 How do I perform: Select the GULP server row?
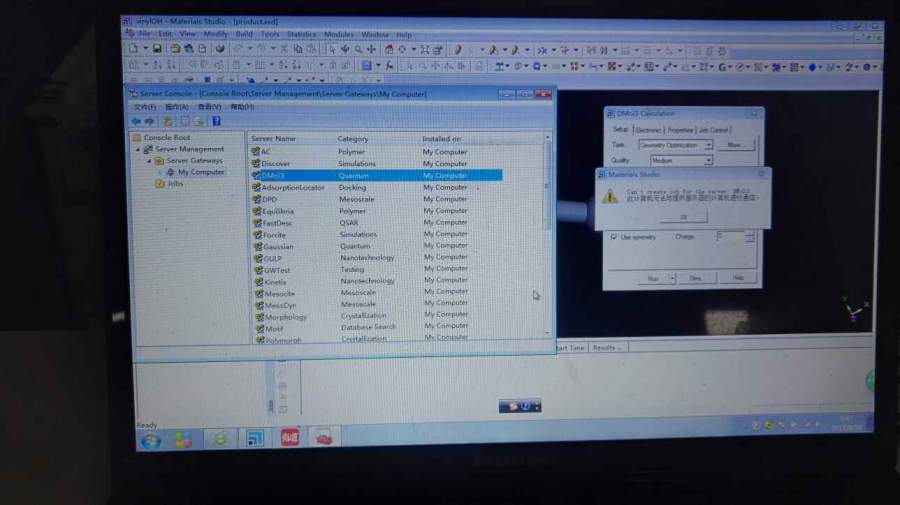click(x=377, y=258)
